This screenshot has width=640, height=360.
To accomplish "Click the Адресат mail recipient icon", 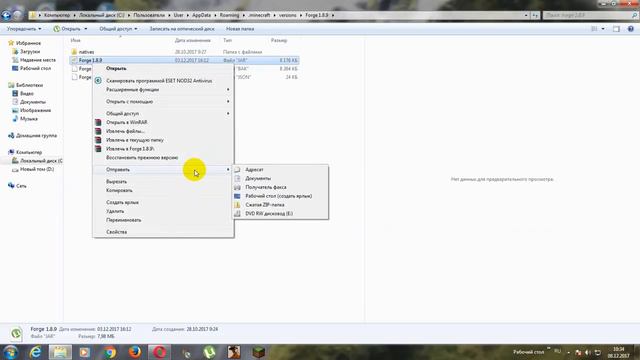I will (x=238, y=169).
